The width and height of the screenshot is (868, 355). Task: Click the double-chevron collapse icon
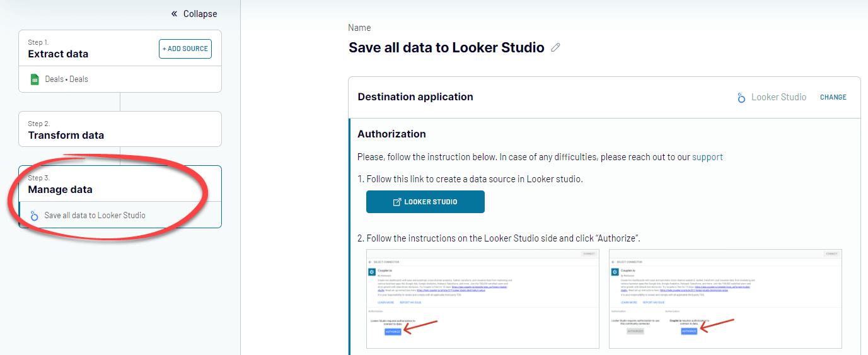[174, 14]
